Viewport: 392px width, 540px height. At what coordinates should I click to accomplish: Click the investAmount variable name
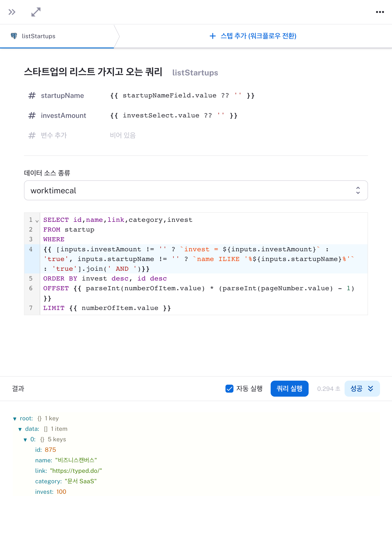point(63,115)
